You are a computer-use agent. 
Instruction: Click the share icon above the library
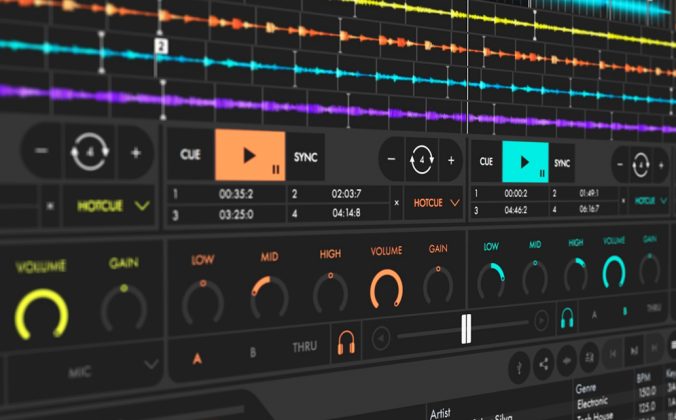544,363
